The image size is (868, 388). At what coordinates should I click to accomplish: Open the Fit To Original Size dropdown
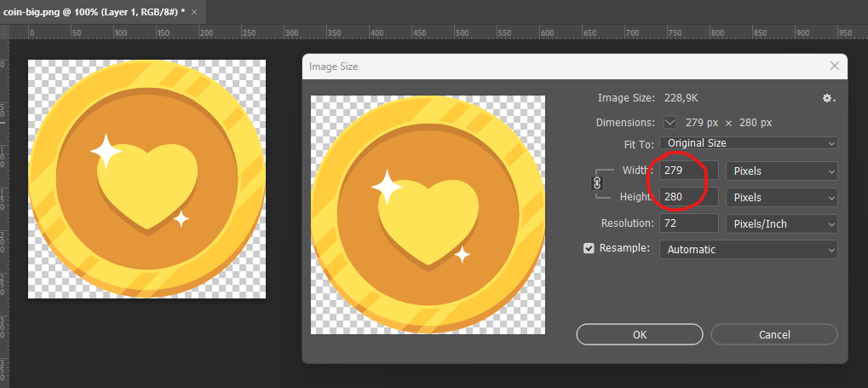click(x=748, y=143)
